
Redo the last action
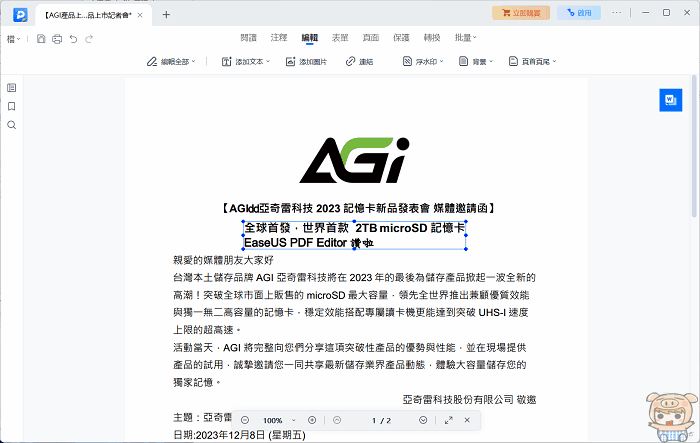point(89,39)
